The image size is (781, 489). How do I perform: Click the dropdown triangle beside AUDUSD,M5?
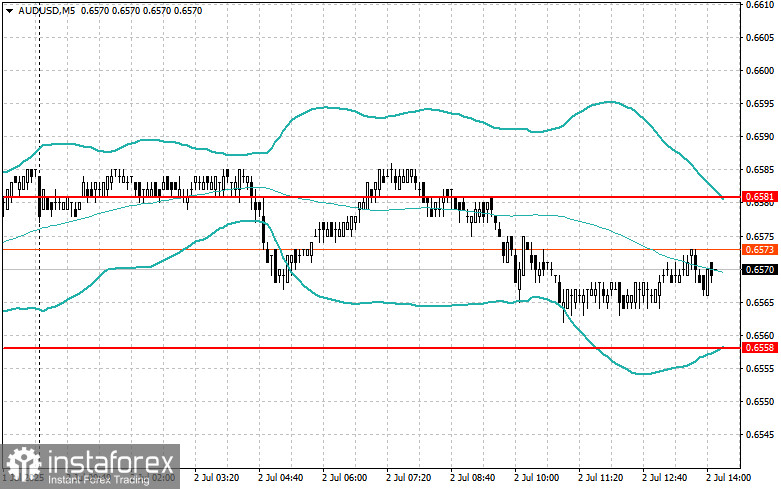coord(9,11)
